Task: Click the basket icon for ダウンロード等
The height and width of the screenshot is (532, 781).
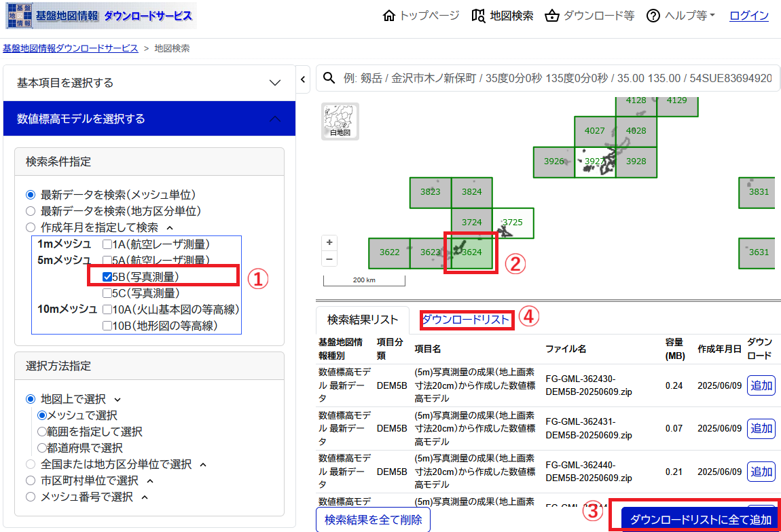Action: point(552,16)
